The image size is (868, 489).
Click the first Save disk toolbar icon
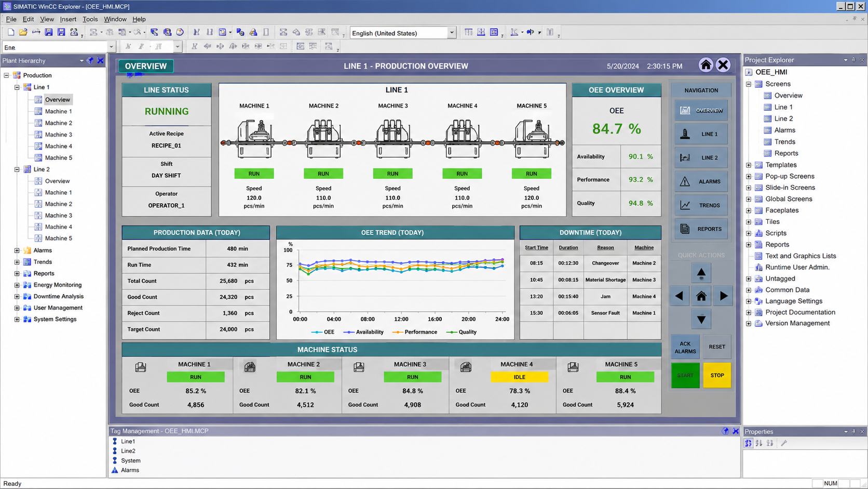tap(49, 32)
